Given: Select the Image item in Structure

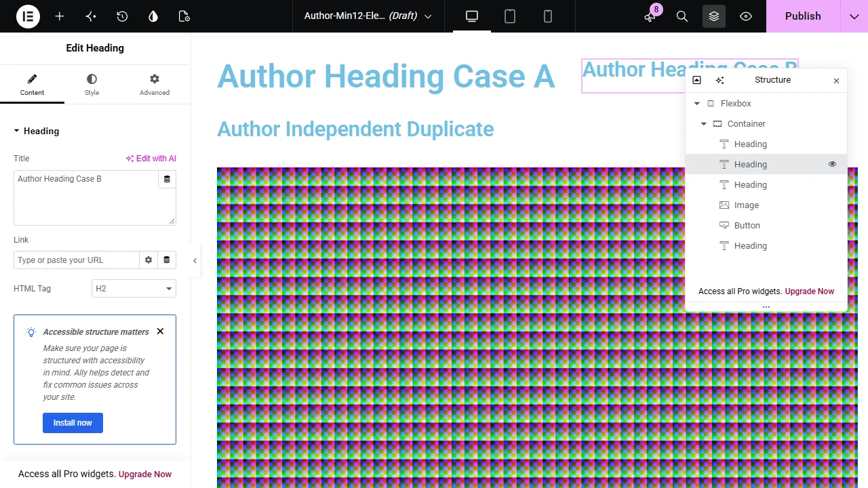Looking at the screenshot, I should pos(766,205).
